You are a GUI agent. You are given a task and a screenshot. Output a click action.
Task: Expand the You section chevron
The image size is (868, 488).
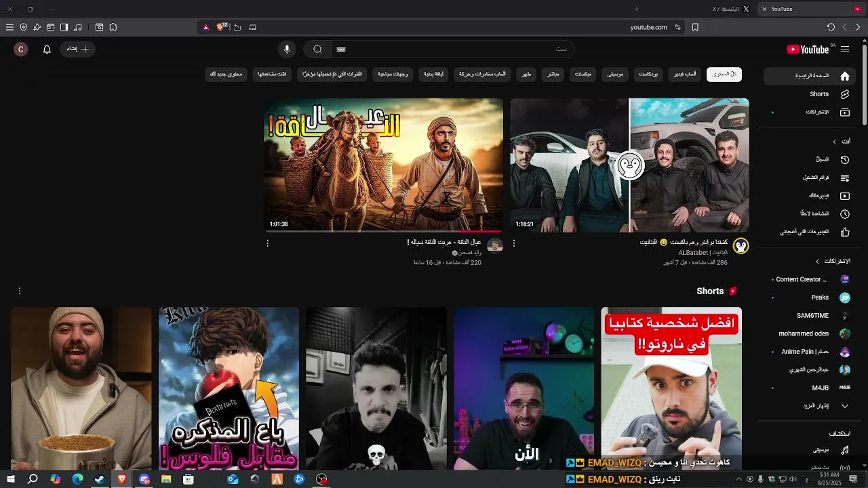835,141
